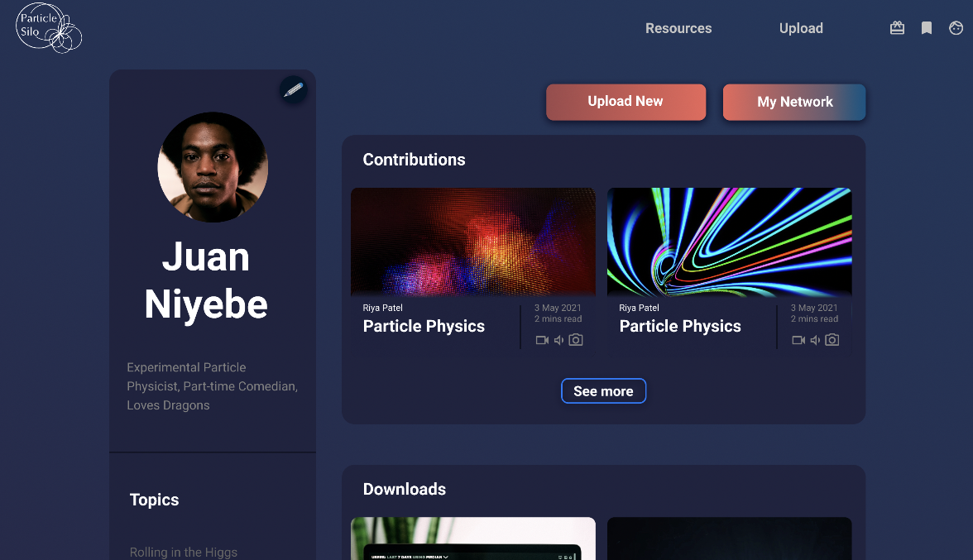Click See more under Contributions
The width and height of the screenshot is (973, 560).
pyautogui.click(x=603, y=391)
